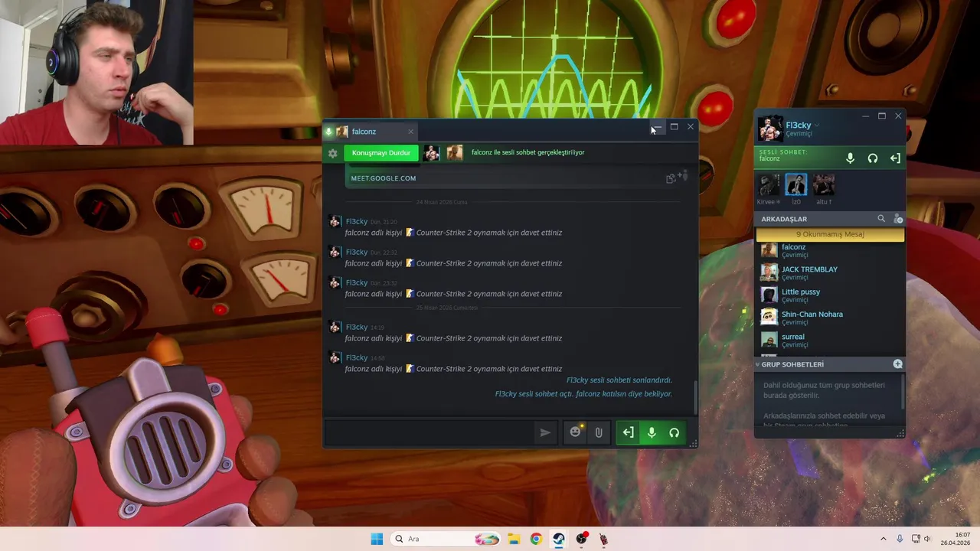This screenshot has width=980, height=551.
Task: Open Fl3cky status dropdown arrow
Action: [x=817, y=125]
